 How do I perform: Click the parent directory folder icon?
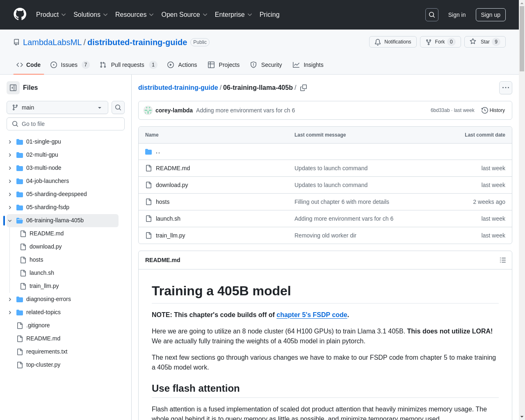point(148,152)
